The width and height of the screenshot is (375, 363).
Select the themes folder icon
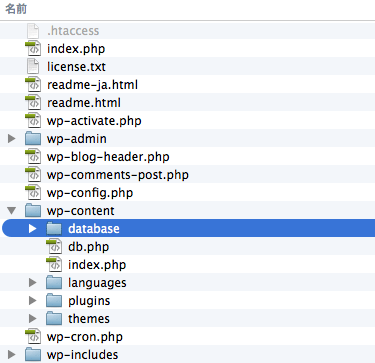pyautogui.click(x=54, y=319)
